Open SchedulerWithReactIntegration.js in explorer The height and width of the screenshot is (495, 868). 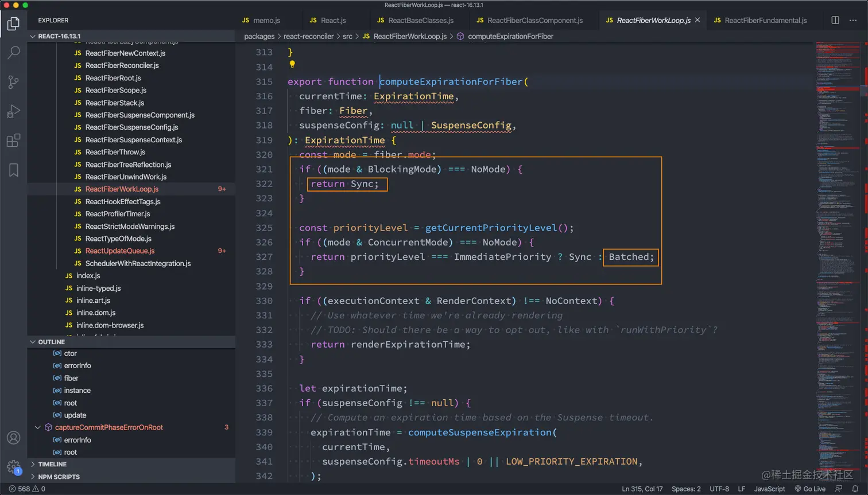pos(138,263)
